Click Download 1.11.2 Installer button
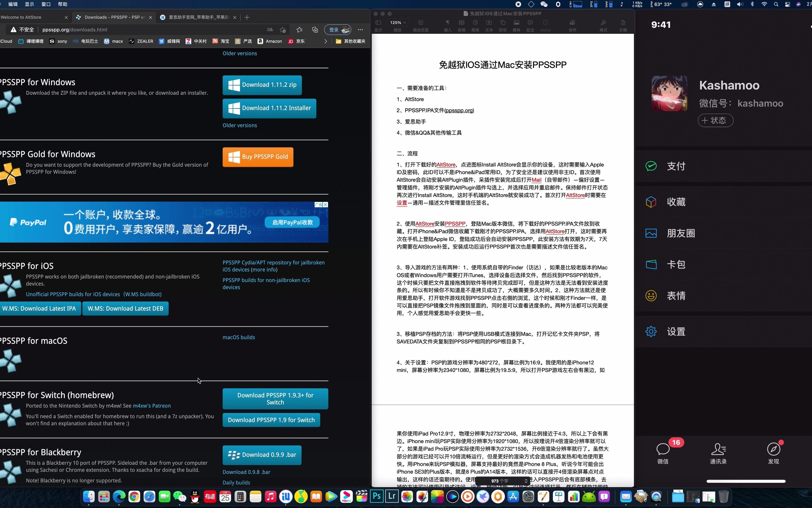This screenshot has width=812, height=508. tap(269, 108)
